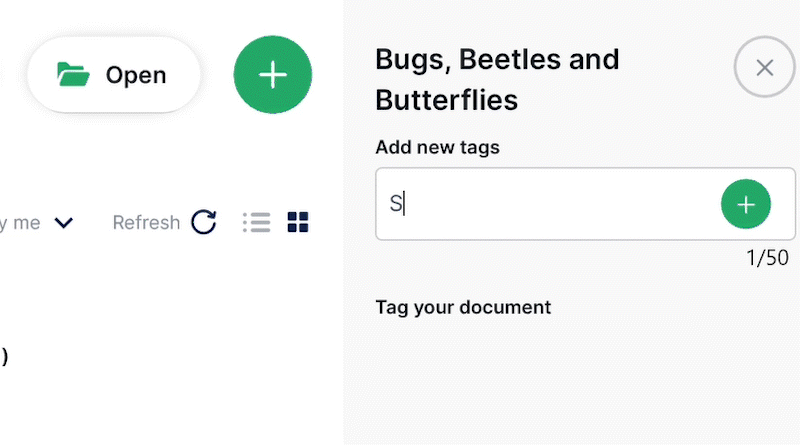The width and height of the screenshot is (800, 445).
Task: Click the Refresh text link
Action: 146,222
